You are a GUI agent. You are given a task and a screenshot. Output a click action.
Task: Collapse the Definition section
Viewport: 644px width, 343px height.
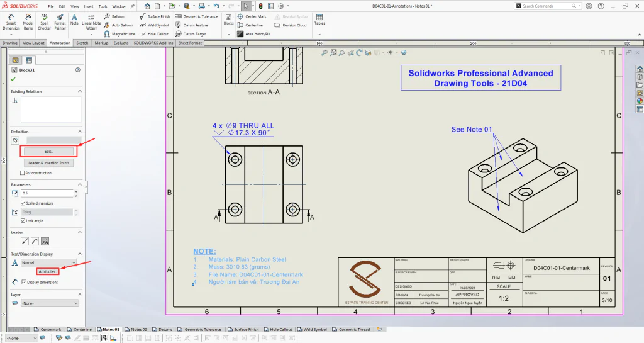(80, 132)
